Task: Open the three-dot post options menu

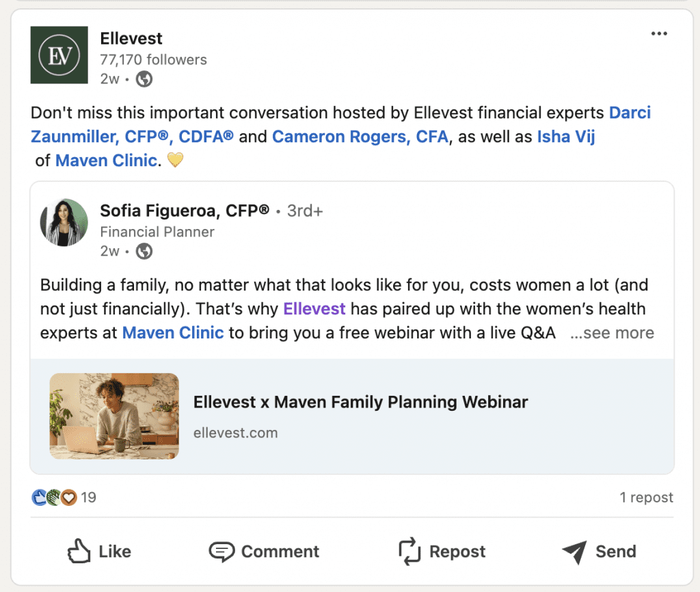Action: click(x=660, y=32)
